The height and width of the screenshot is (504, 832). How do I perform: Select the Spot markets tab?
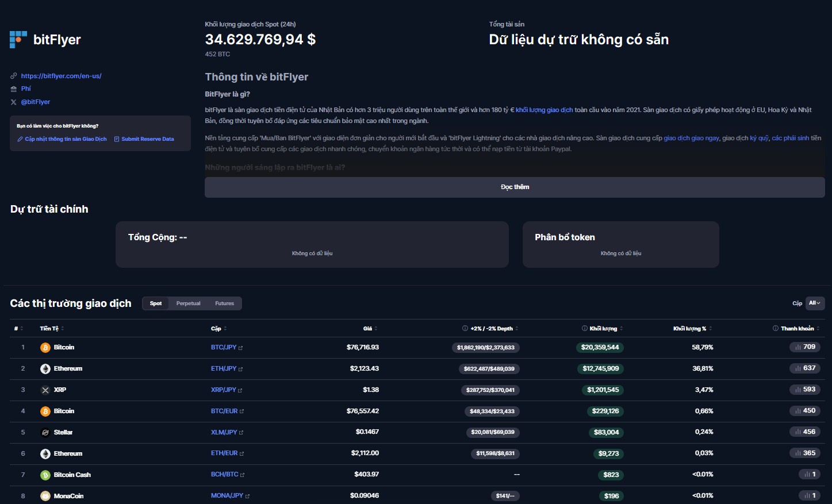coord(156,303)
